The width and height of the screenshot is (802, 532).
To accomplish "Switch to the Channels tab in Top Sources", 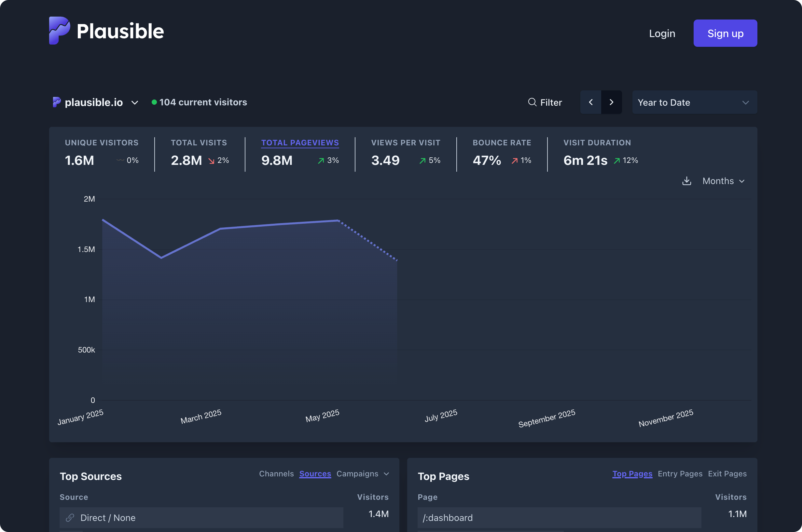I will 276,474.
